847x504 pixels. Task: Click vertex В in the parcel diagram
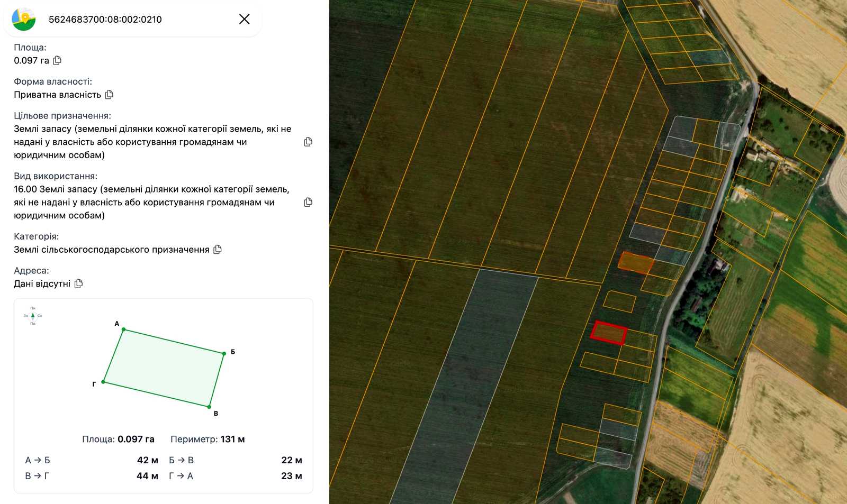pyautogui.click(x=210, y=407)
